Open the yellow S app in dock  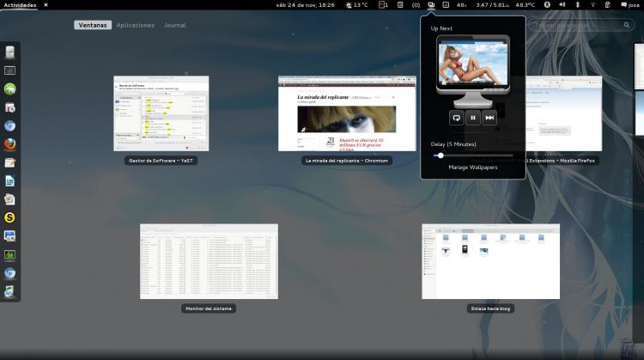(x=10, y=217)
